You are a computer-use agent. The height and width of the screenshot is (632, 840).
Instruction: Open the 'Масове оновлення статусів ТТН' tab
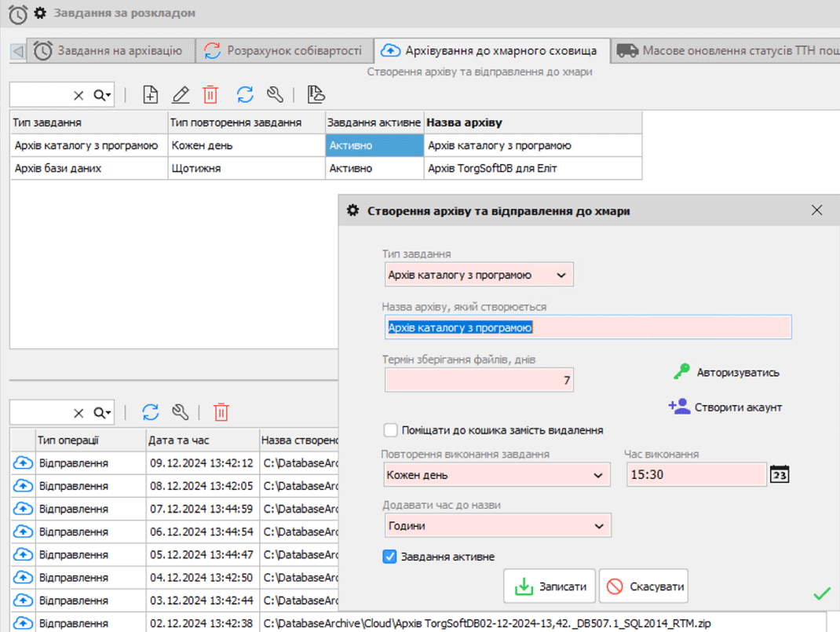click(x=726, y=51)
